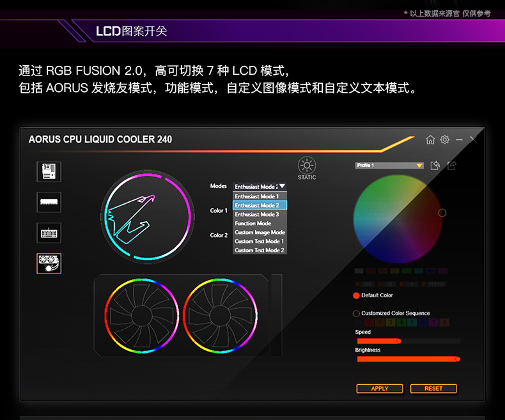
Task: Pick Enthusiast Mode 3 in list
Action: (260, 214)
